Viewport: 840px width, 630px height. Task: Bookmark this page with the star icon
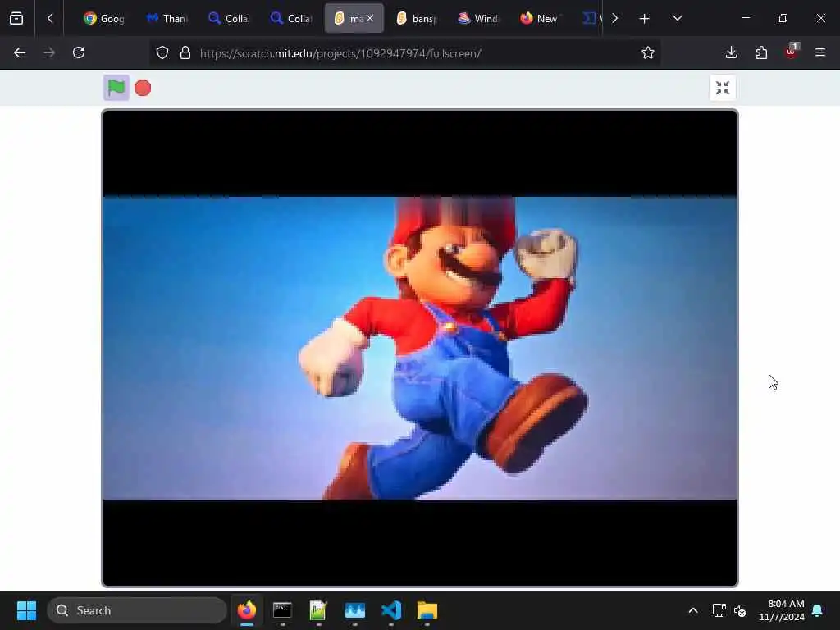648,52
